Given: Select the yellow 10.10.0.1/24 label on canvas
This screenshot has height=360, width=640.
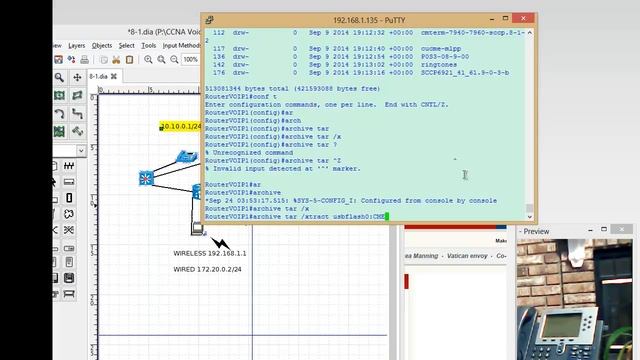Looking at the screenshot, I should click(180, 127).
